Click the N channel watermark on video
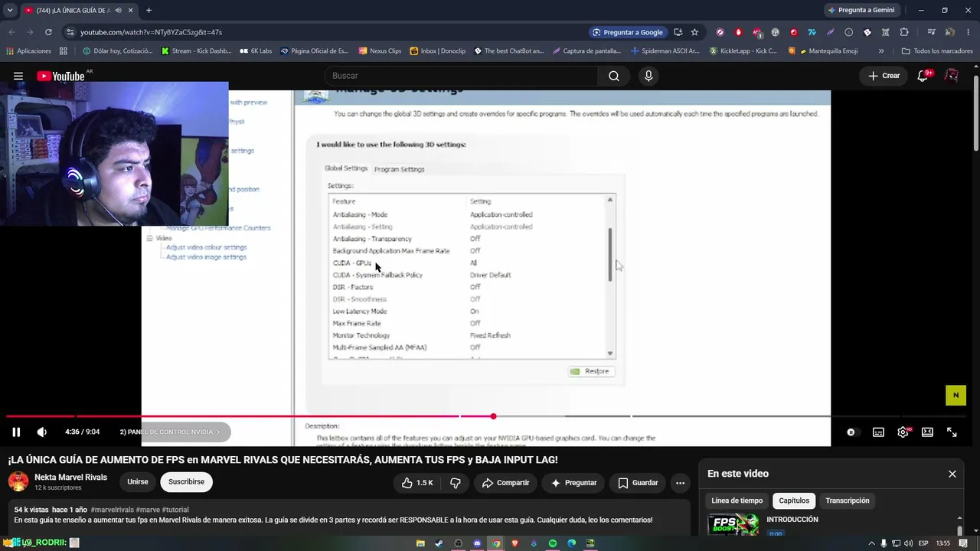The image size is (980, 551). coord(955,395)
